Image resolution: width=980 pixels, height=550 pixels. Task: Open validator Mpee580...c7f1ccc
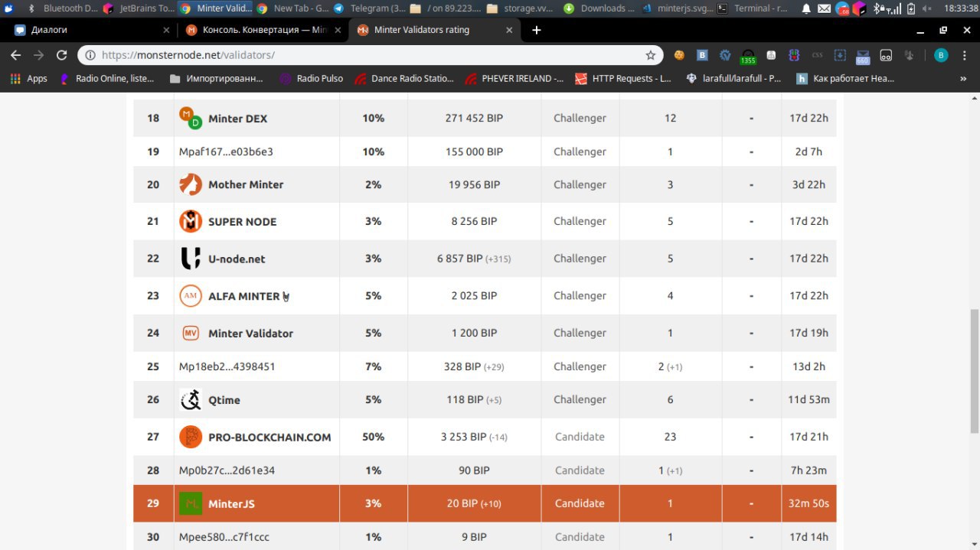pos(224,537)
